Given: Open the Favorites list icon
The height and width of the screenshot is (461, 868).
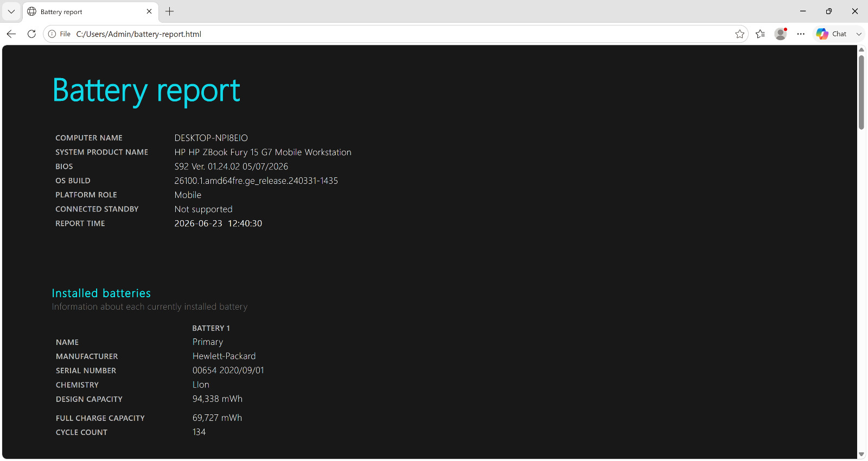Looking at the screenshot, I should point(760,34).
